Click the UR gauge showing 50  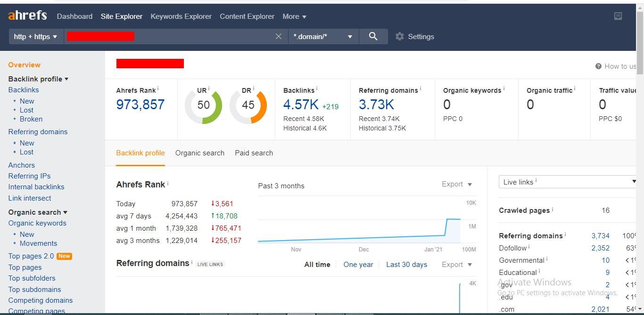pos(203,105)
